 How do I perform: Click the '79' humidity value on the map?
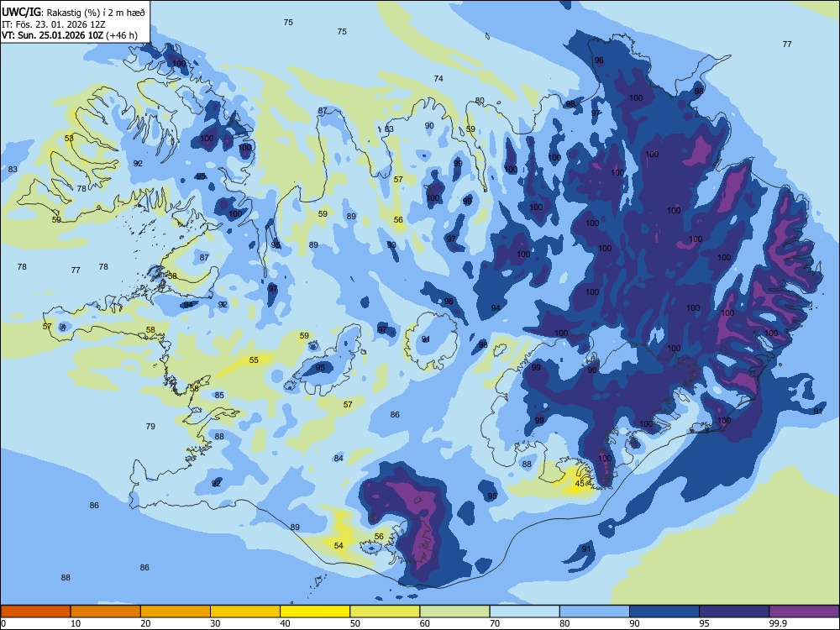[150, 427]
